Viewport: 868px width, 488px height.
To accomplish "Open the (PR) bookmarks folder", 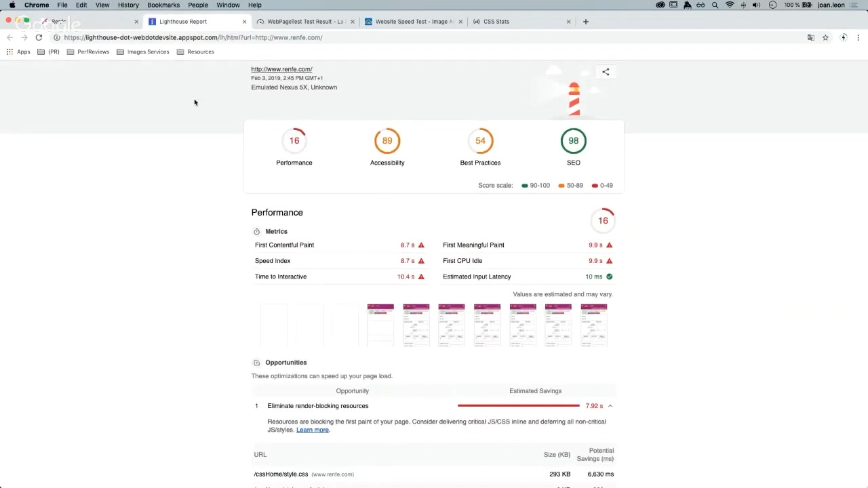I will pyautogui.click(x=48, y=52).
